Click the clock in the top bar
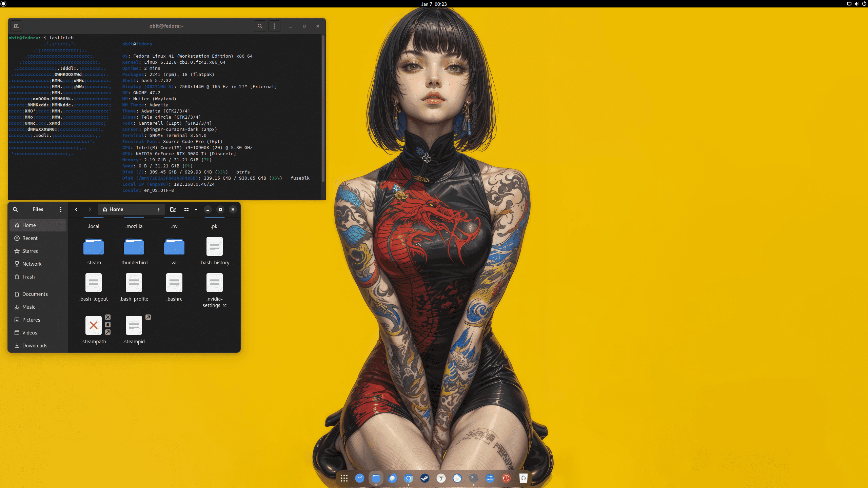868x488 pixels. tap(434, 4)
